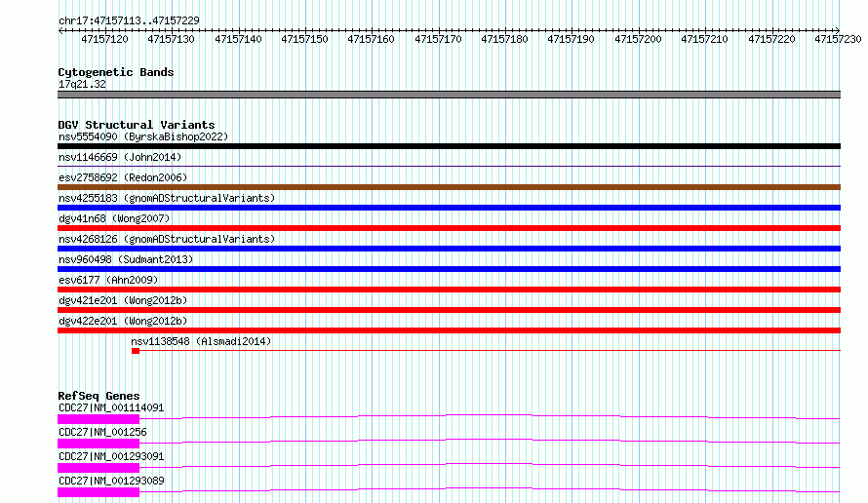868x503 pixels.
Task: Click the red esv6177 variant bar
Action: (x=449, y=290)
